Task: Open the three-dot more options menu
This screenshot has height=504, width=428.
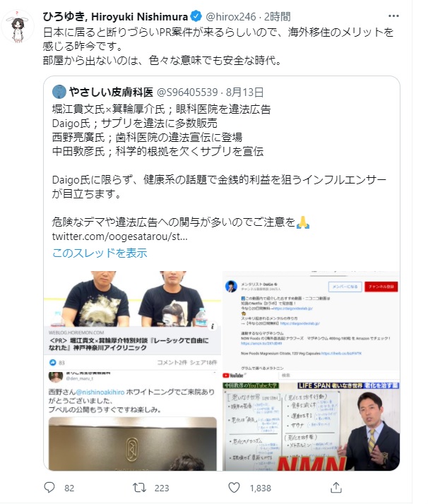Action: 393,16
